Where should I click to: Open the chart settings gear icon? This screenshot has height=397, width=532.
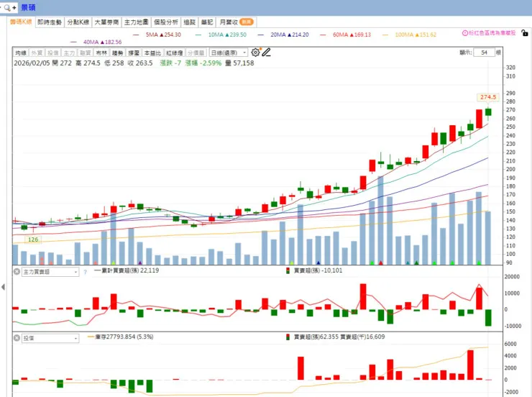coord(255,53)
